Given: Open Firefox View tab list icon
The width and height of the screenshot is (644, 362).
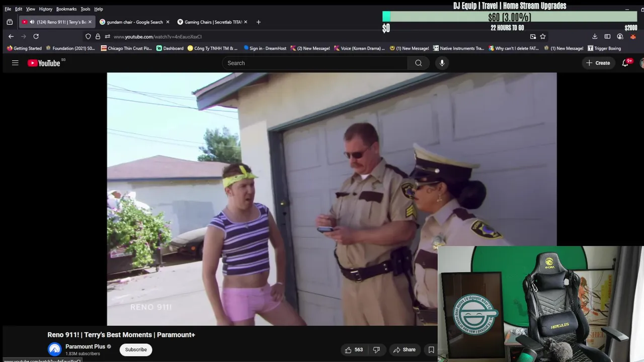Looking at the screenshot, I should click(x=10, y=22).
